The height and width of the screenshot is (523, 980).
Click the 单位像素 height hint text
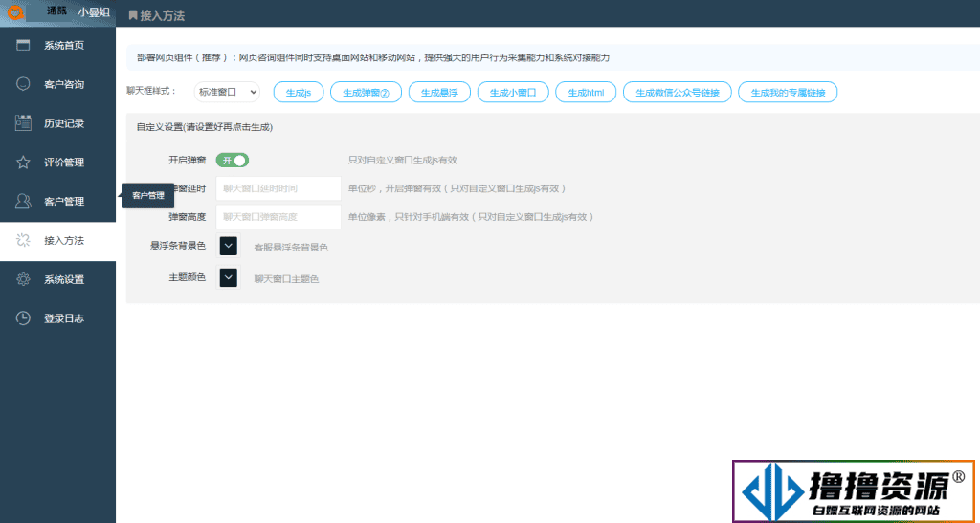[471, 217]
